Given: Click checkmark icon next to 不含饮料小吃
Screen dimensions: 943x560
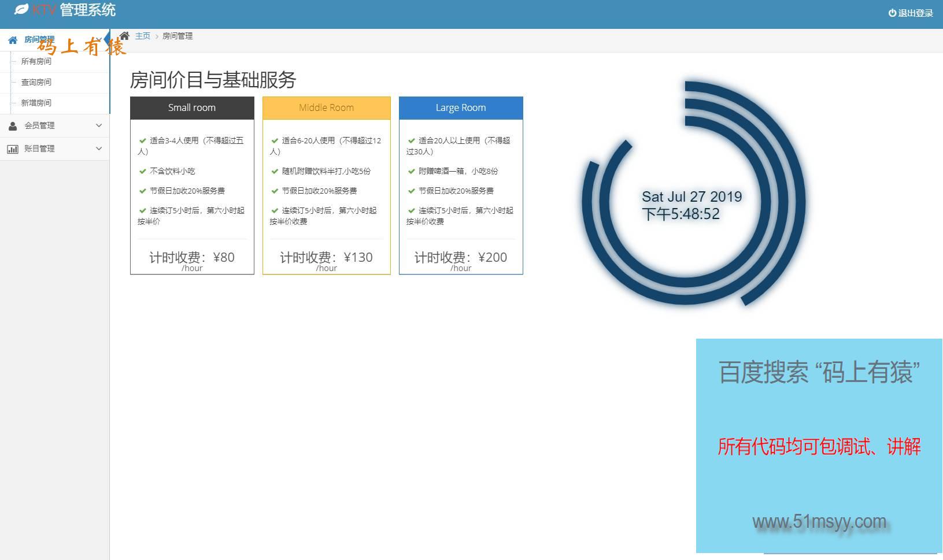Looking at the screenshot, I should (142, 171).
